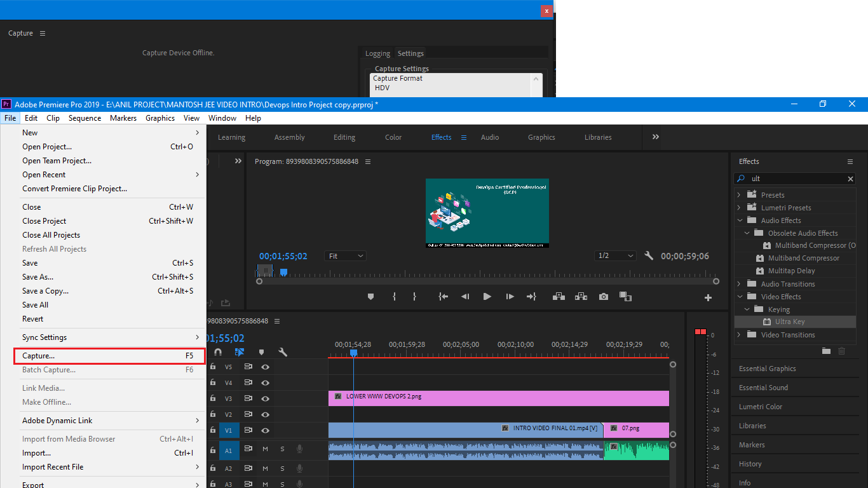Open the timeline sequence panel menu
This screenshot has height=488, width=868.
(277, 322)
